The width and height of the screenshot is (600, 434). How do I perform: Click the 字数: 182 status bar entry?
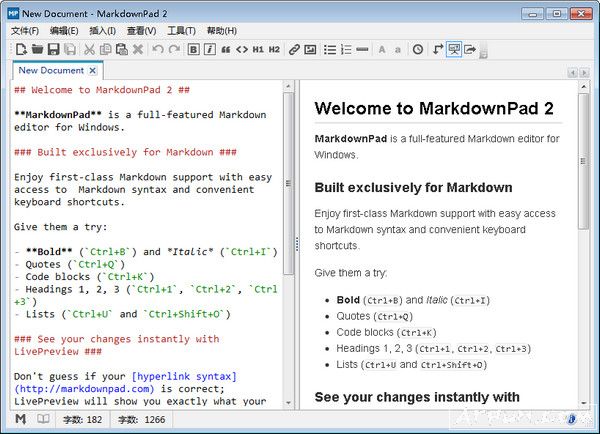[82, 420]
